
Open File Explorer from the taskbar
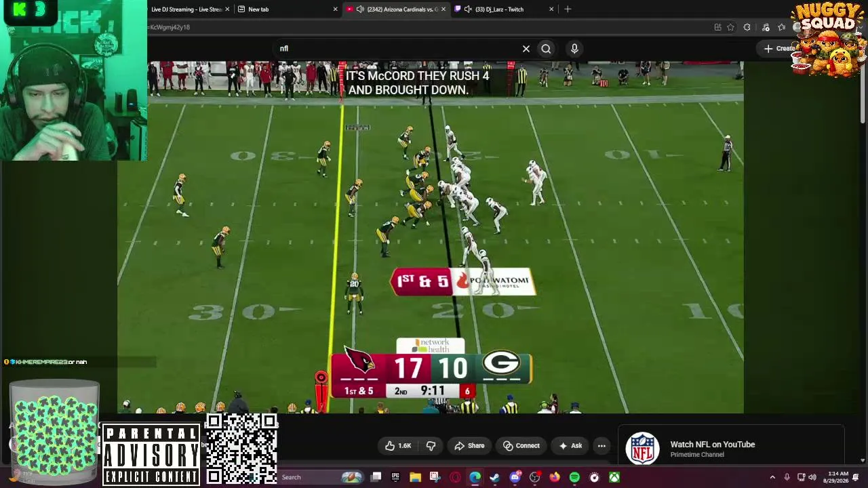tap(415, 477)
